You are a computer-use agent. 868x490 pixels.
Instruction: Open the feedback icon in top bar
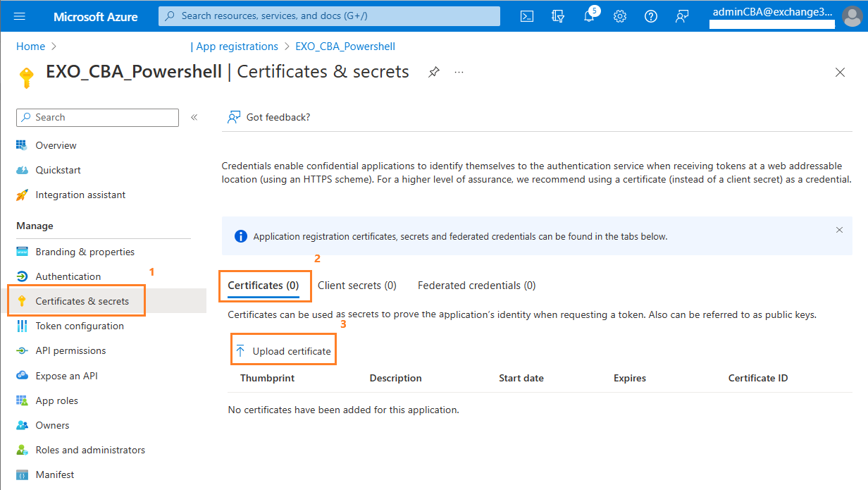682,16
